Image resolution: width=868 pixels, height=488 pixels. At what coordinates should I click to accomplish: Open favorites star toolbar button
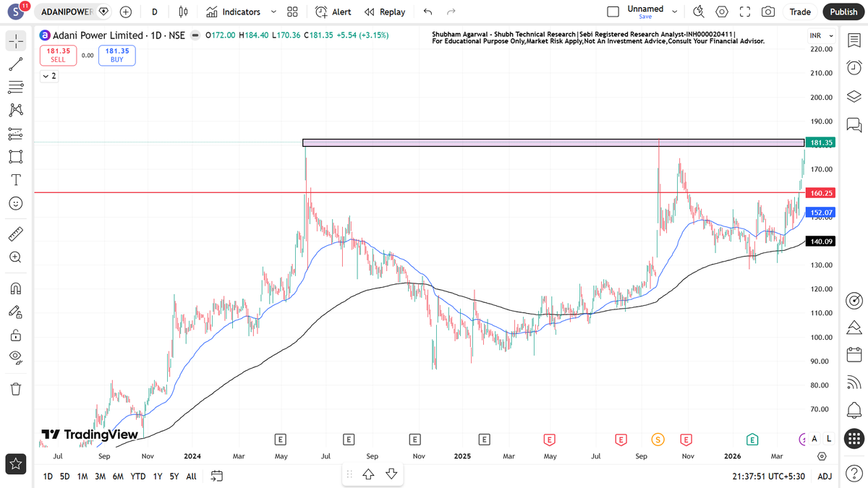point(15,463)
